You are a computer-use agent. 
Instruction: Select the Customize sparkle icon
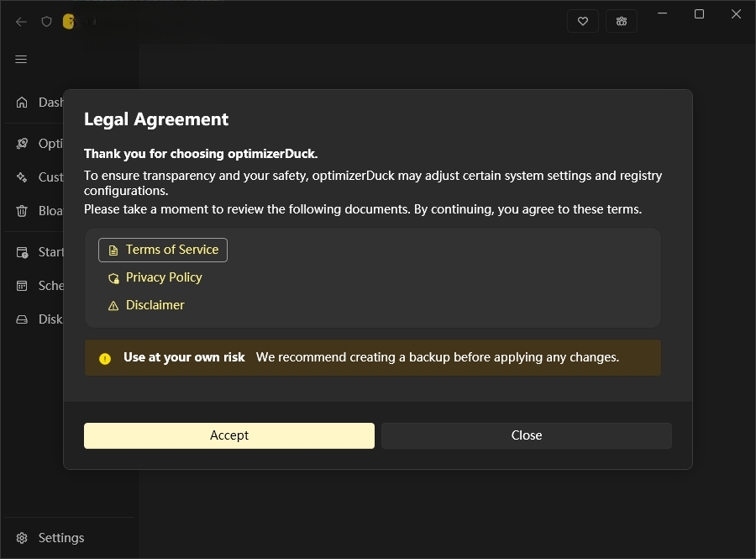point(22,177)
